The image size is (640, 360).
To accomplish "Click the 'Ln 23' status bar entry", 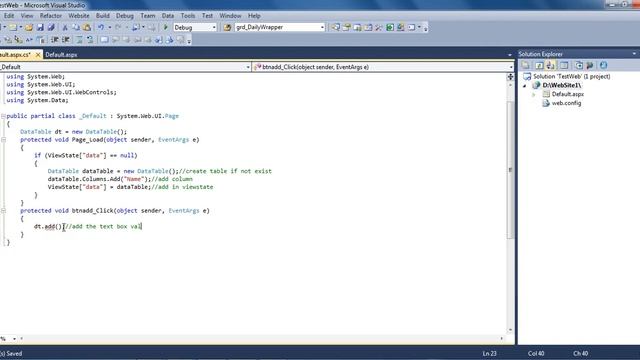I will pyautogui.click(x=489, y=353).
